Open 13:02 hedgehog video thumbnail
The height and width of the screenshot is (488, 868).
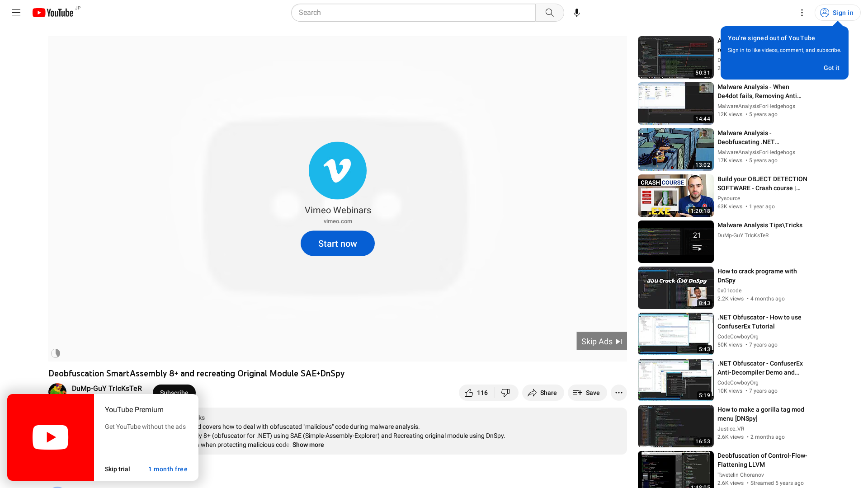point(675,150)
